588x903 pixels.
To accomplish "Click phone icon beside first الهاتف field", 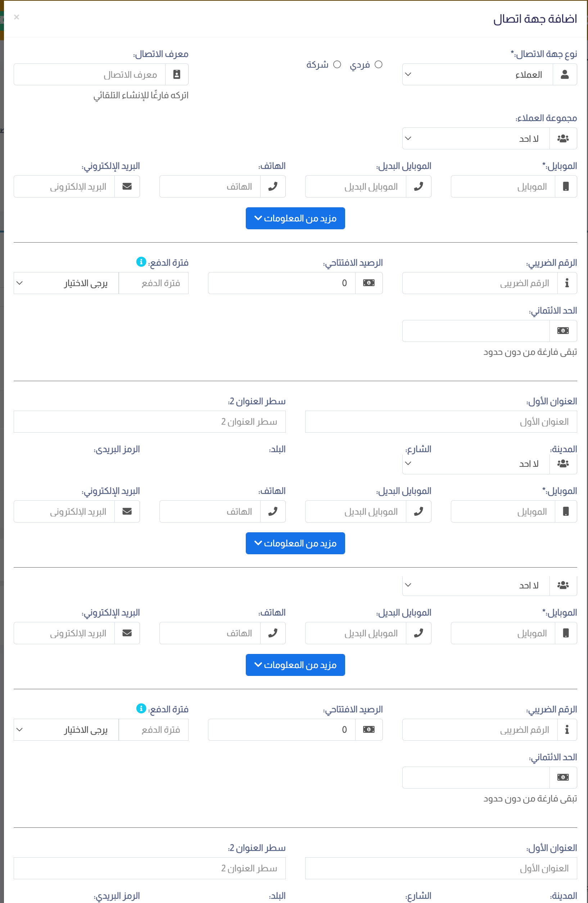I will pyautogui.click(x=273, y=186).
